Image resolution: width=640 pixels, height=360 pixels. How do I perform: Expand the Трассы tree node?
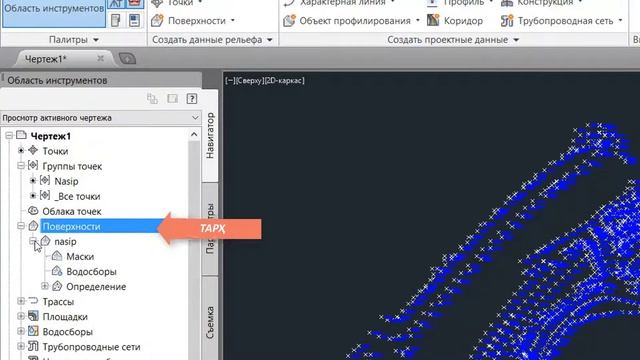click(21, 301)
